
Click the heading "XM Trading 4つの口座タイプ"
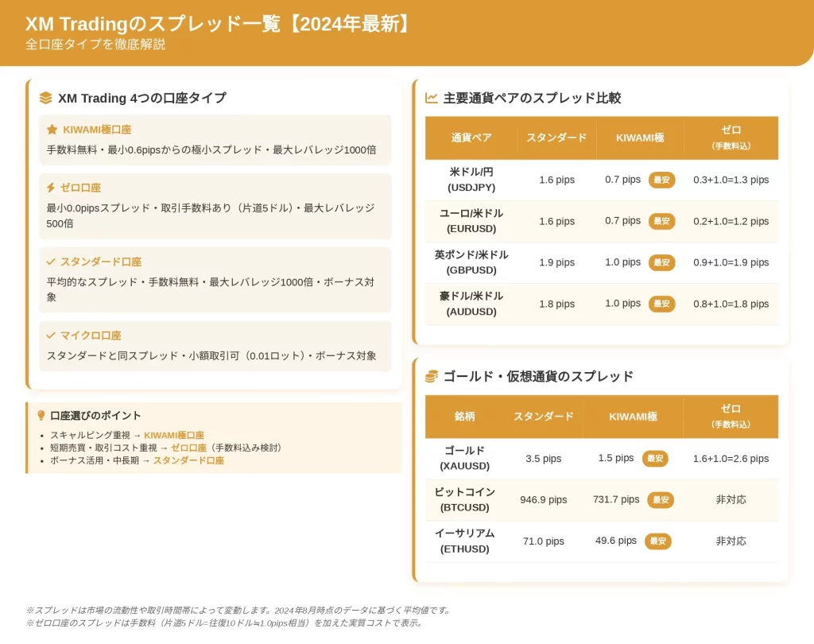[x=142, y=98]
